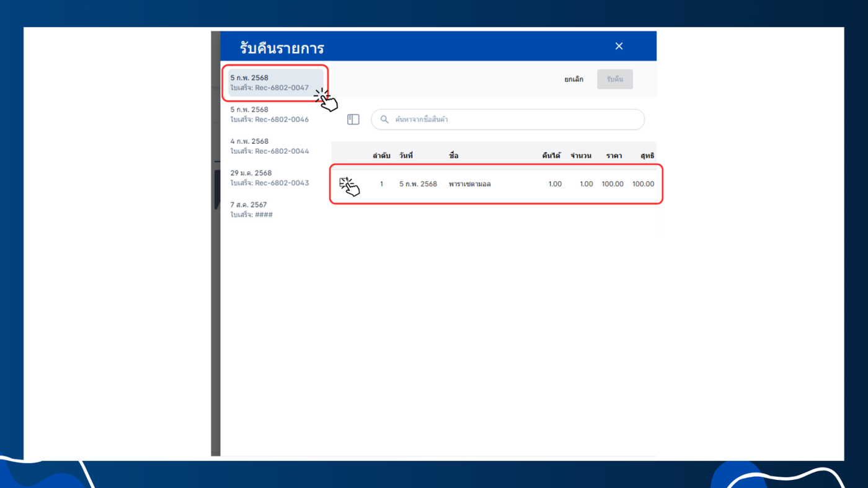Toggle the receipt list side panel icon
The height and width of the screenshot is (488, 868).
353,120
